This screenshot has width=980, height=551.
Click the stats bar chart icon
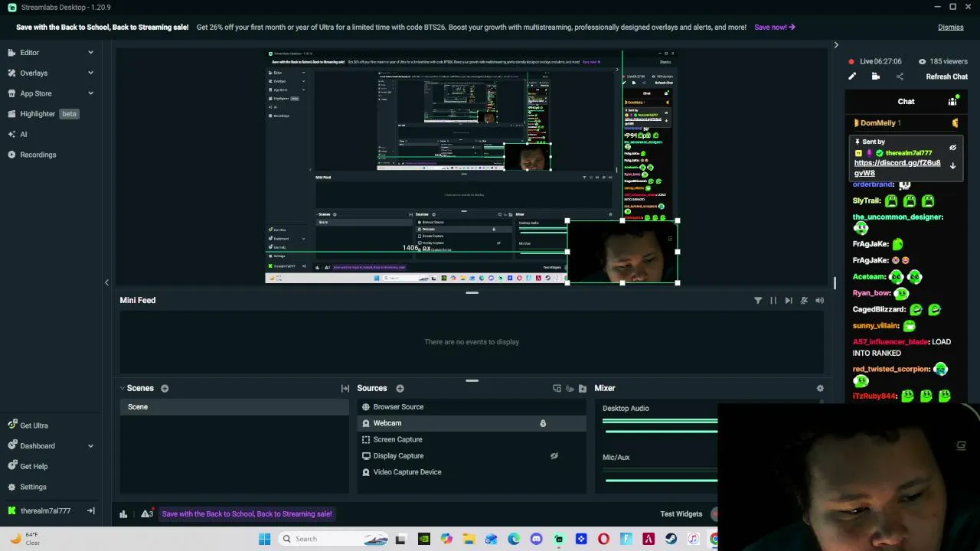(x=123, y=514)
